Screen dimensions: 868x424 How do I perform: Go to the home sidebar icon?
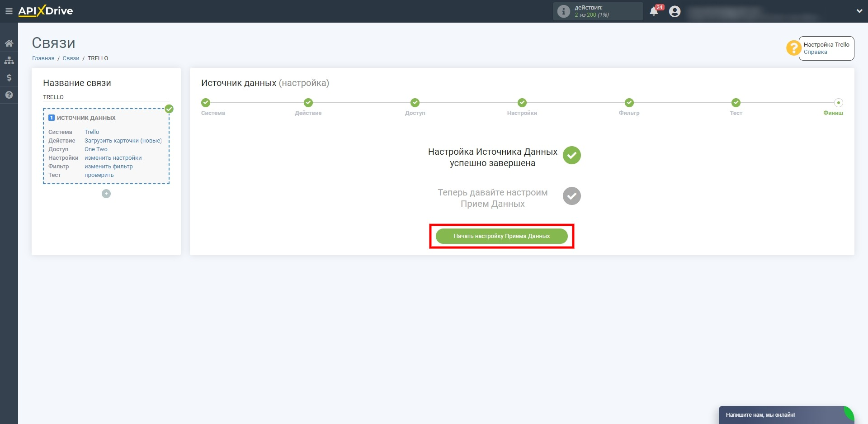pyautogui.click(x=9, y=43)
